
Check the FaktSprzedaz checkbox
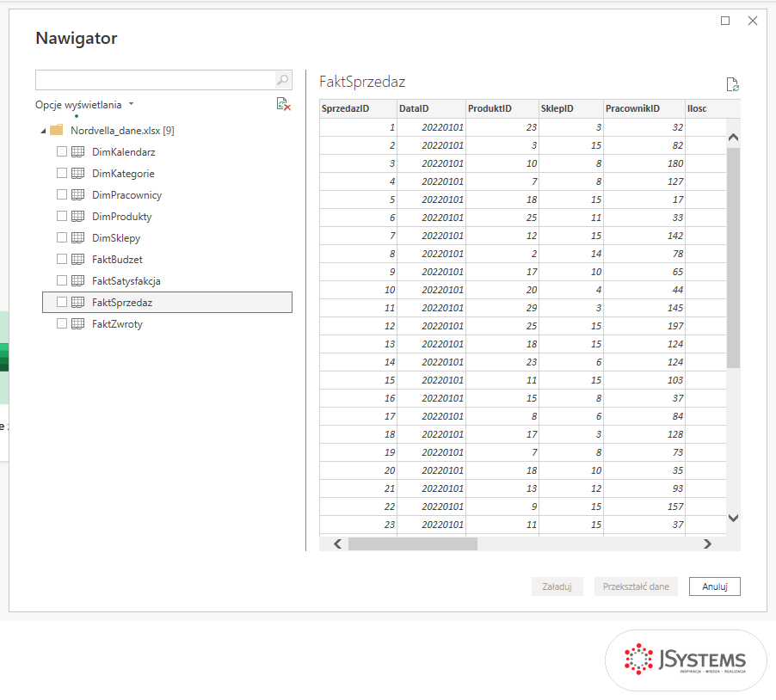point(62,302)
